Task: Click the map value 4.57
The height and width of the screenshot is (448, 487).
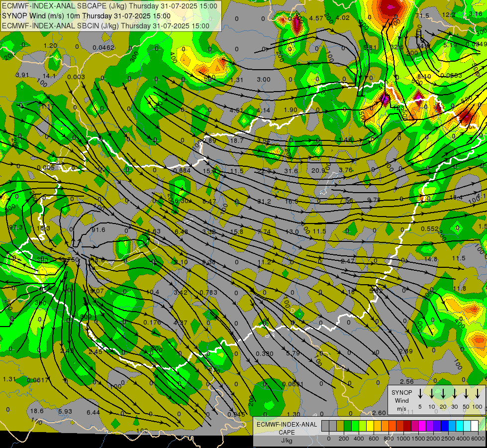Action: (316, 18)
